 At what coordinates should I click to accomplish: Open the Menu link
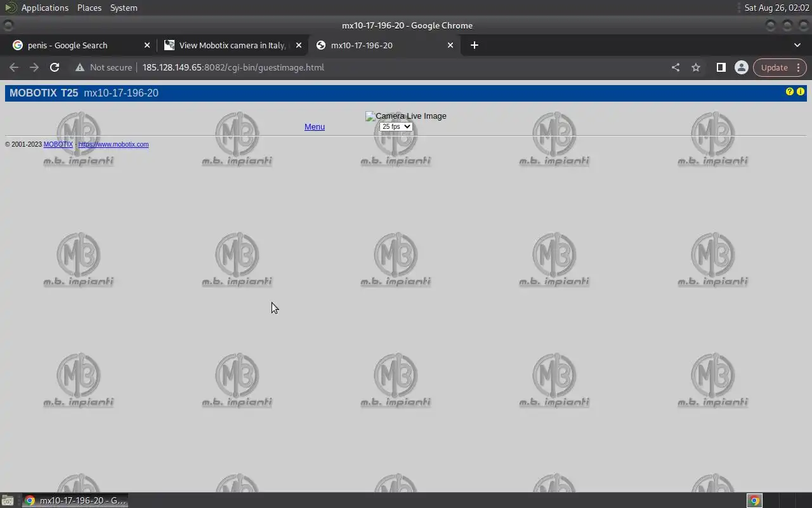pos(315,126)
